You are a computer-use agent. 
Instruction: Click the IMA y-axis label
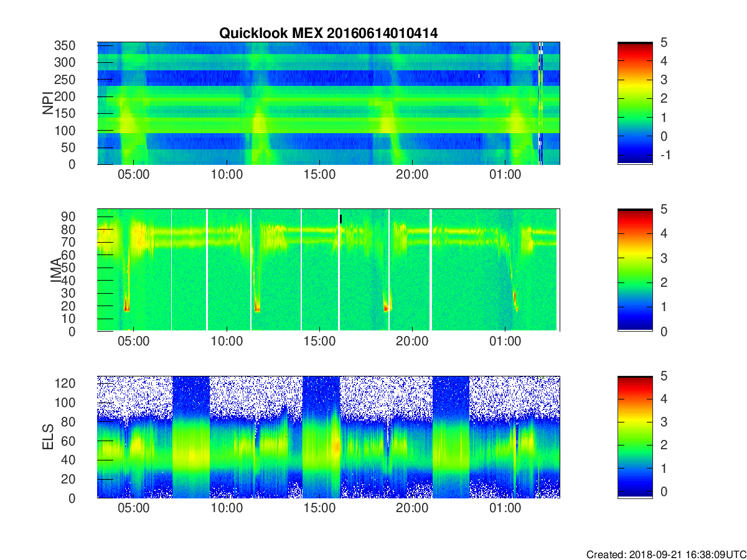click(x=56, y=270)
